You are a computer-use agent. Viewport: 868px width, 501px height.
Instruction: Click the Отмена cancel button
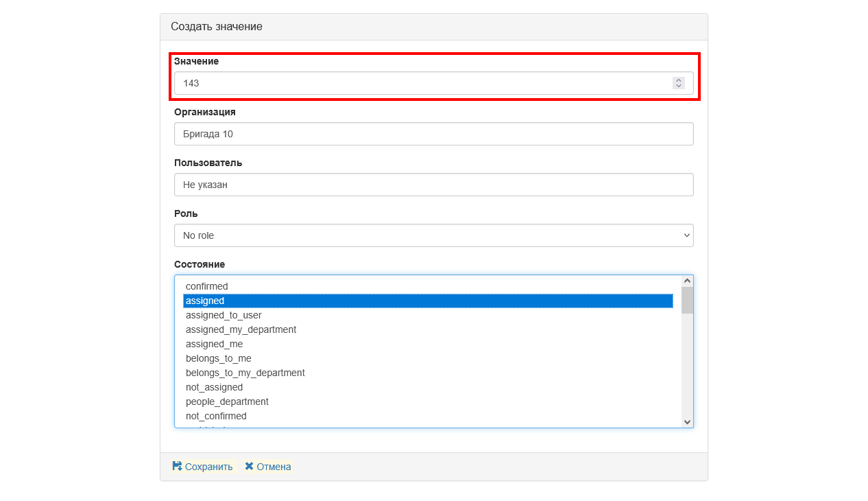[274, 467]
